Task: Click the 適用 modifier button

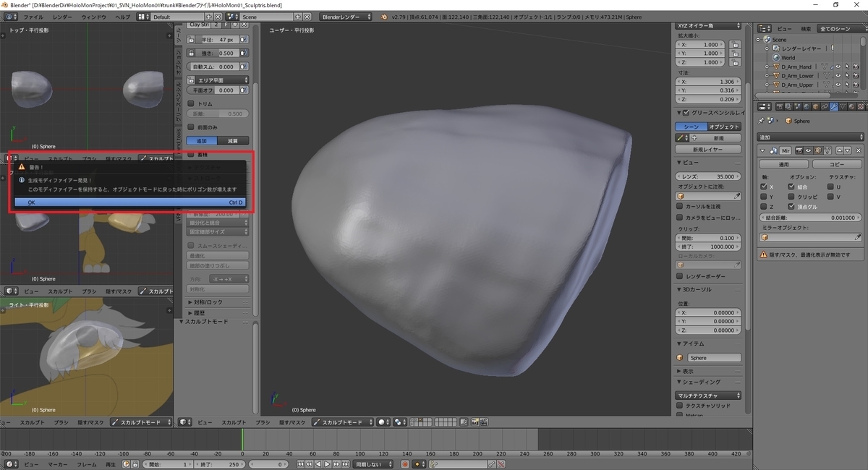Action: pyautogui.click(x=783, y=164)
